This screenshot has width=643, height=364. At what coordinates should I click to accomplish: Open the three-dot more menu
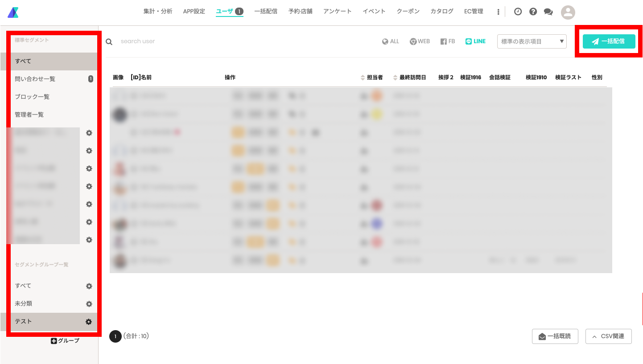498,12
